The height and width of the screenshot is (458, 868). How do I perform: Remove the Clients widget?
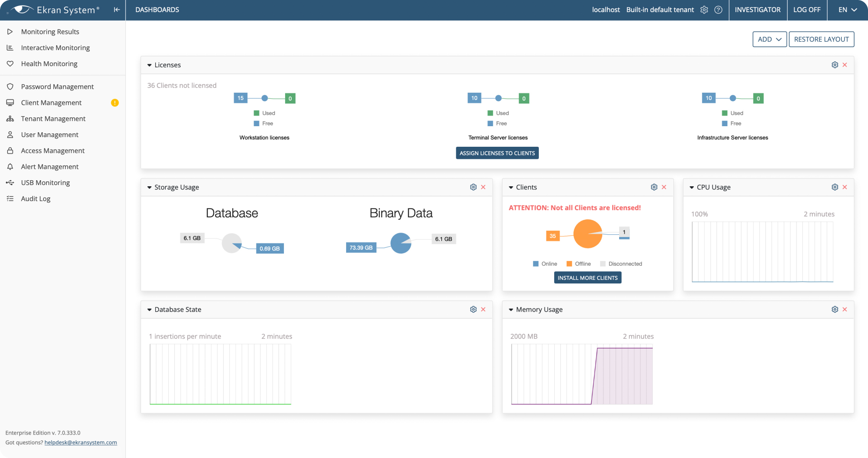point(664,187)
